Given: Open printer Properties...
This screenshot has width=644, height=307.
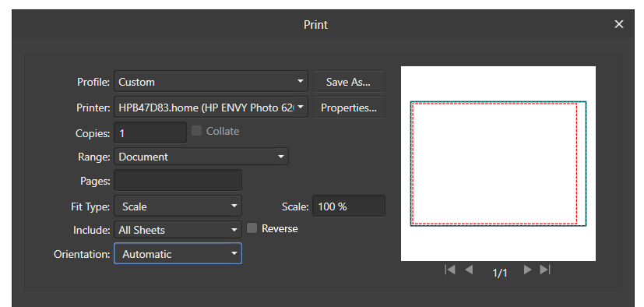Looking at the screenshot, I should [349, 108].
